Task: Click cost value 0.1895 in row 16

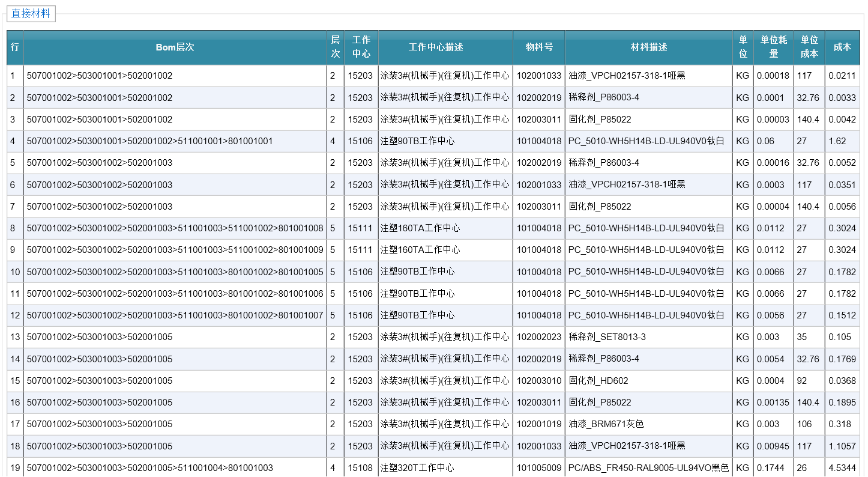Action: [x=842, y=403]
